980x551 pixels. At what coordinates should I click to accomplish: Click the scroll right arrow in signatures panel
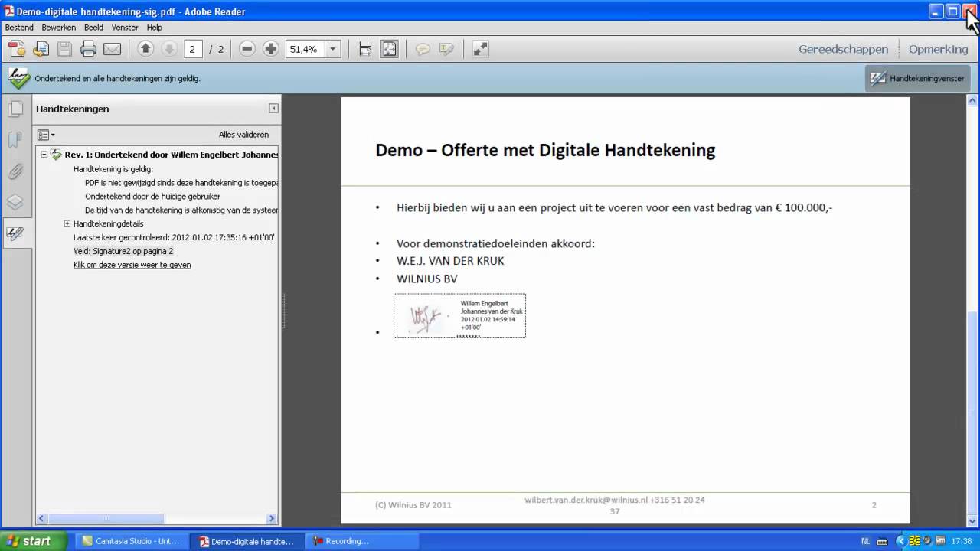pos(272,518)
